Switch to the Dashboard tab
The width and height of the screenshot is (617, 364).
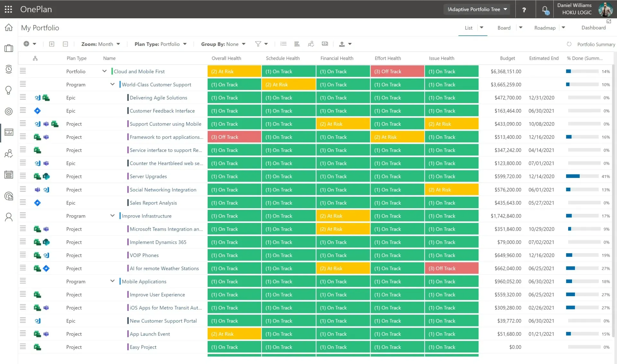[x=593, y=28]
